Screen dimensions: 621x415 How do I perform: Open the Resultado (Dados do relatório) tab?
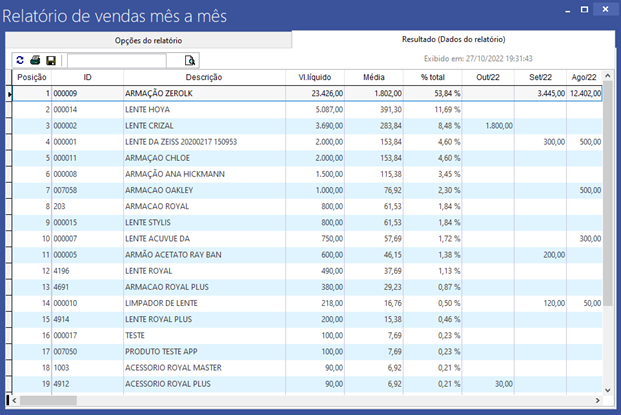point(453,39)
